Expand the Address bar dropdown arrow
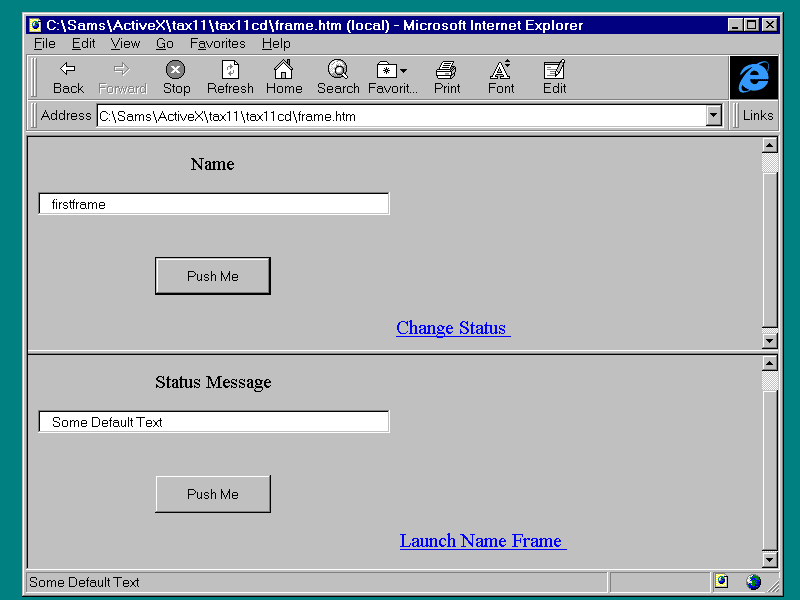Image resolution: width=800 pixels, height=600 pixels. point(713,116)
